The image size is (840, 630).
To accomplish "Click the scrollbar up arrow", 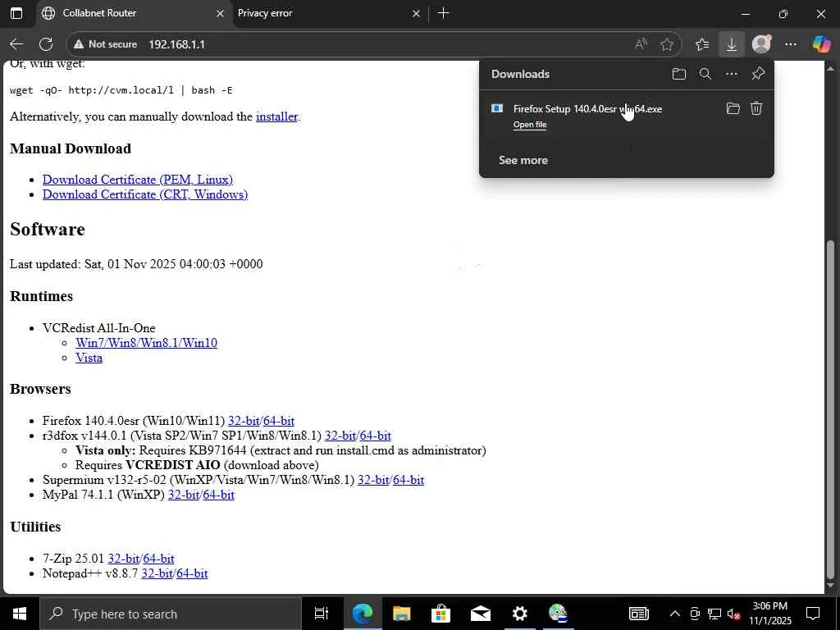I will pos(831,68).
